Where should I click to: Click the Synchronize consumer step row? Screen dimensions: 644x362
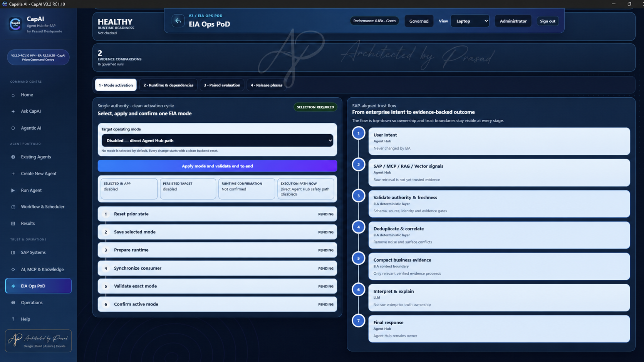coord(217,268)
